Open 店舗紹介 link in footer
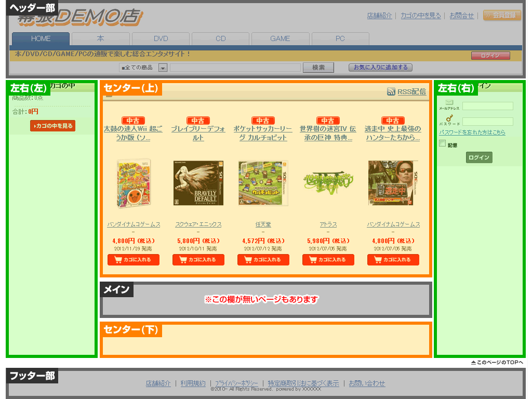This screenshot has height=399, width=532. pos(158,383)
